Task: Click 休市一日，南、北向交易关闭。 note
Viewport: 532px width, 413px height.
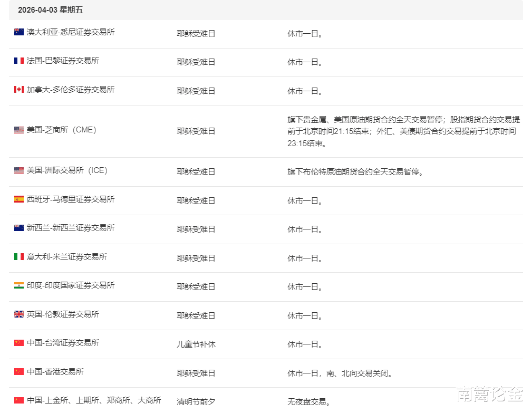Action: click(x=340, y=373)
